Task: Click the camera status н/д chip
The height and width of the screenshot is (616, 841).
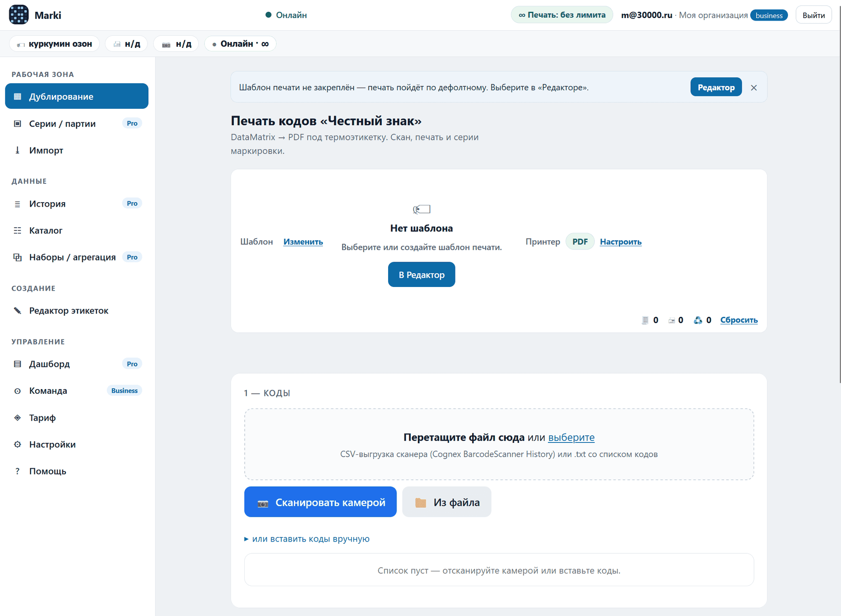Action: coord(176,44)
